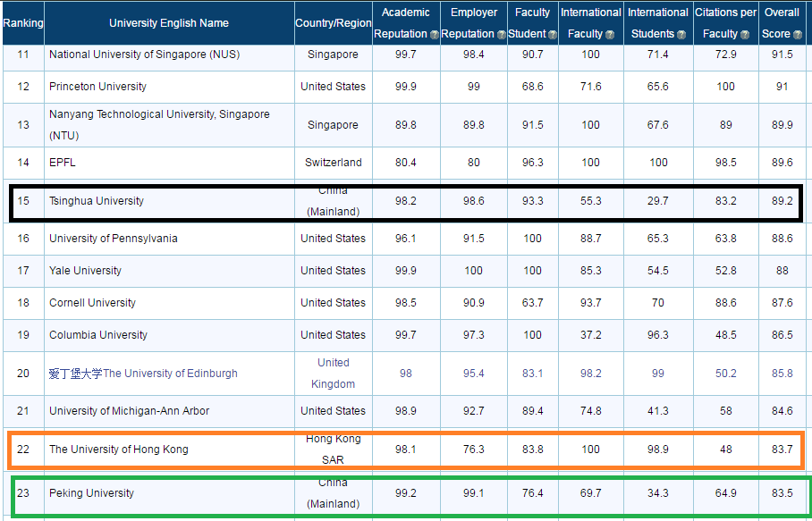
Task: Click the Overall Score help icon
Action: coord(798,35)
